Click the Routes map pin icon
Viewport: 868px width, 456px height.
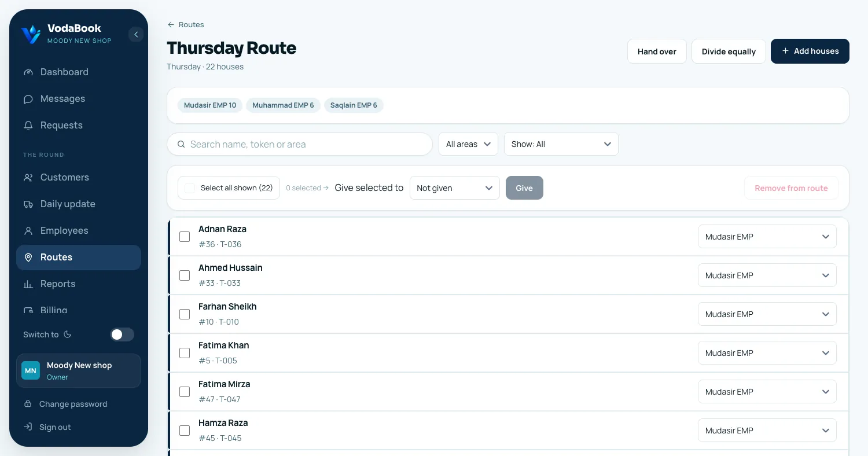click(x=28, y=258)
